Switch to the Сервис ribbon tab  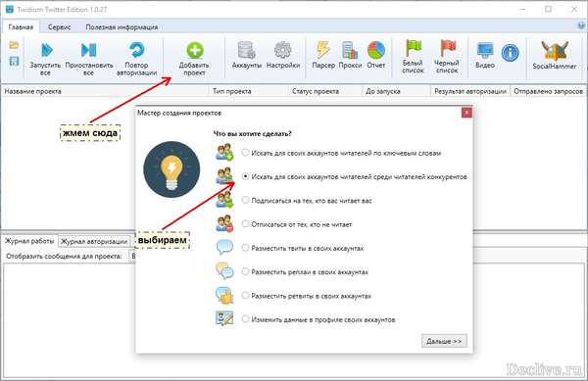(59, 27)
